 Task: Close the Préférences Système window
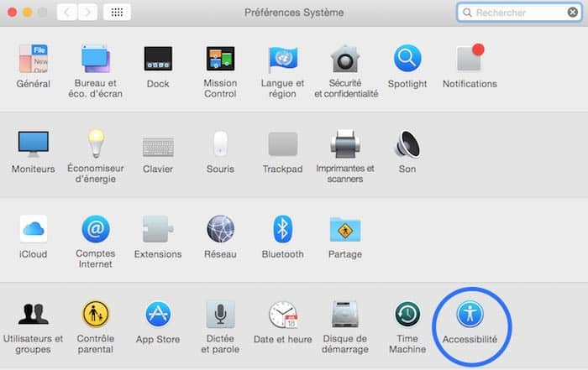pyautogui.click(x=12, y=13)
